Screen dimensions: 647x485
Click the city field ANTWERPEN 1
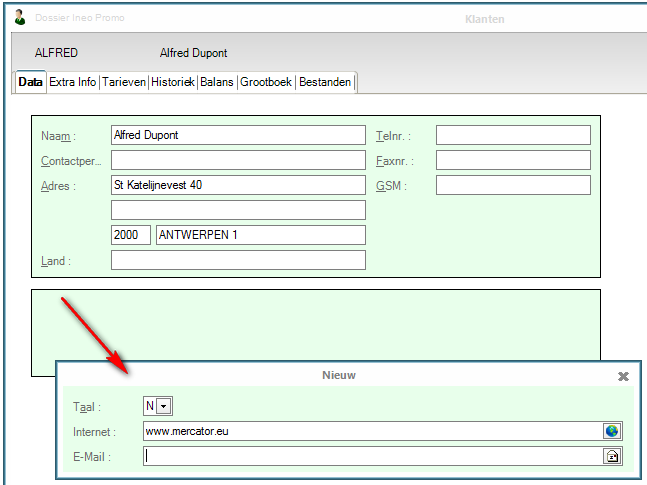pos(259,235)
